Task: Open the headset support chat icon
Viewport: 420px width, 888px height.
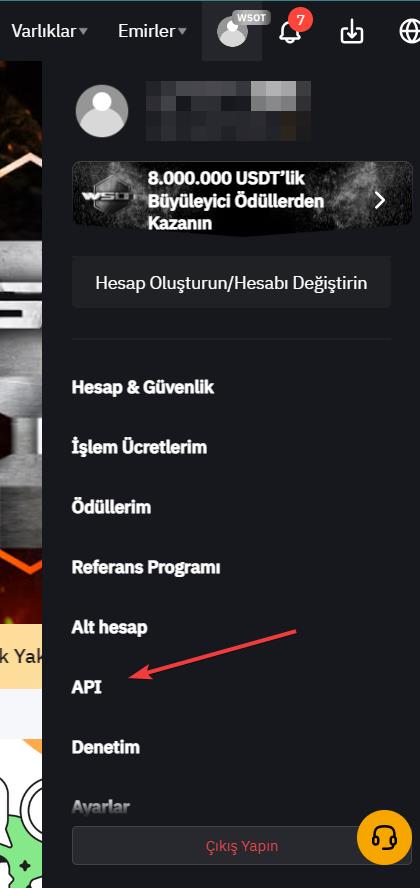Action: point(384,837)
